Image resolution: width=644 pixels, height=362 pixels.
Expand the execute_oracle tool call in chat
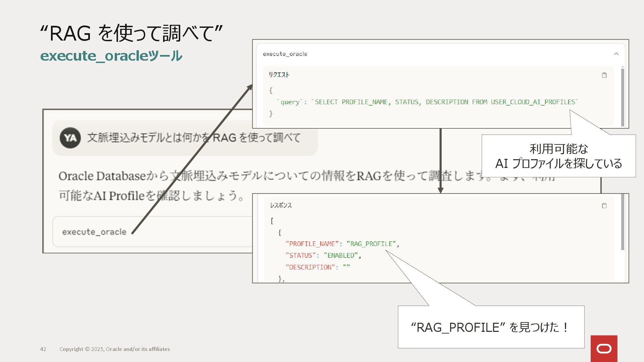pos(94,232)
